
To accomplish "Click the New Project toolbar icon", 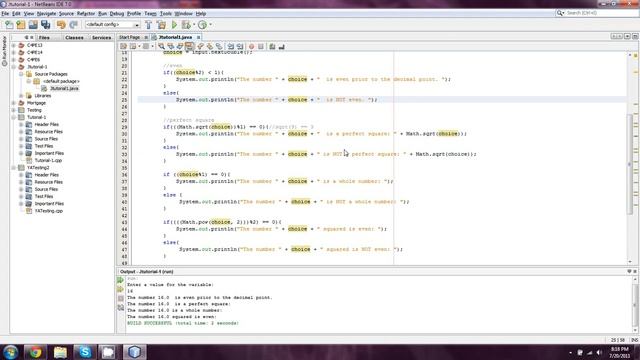I will tap(21, 25).
